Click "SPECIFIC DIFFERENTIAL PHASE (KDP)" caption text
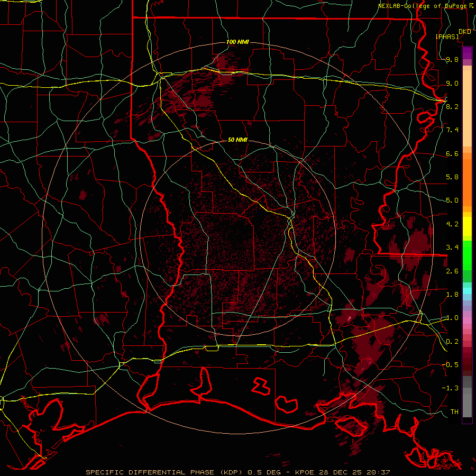This screenshot has width=476, height=476. click(x=164, y=472)
